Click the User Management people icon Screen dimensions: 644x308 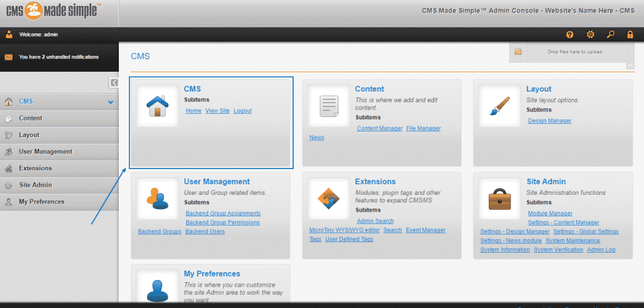point(157,199)
